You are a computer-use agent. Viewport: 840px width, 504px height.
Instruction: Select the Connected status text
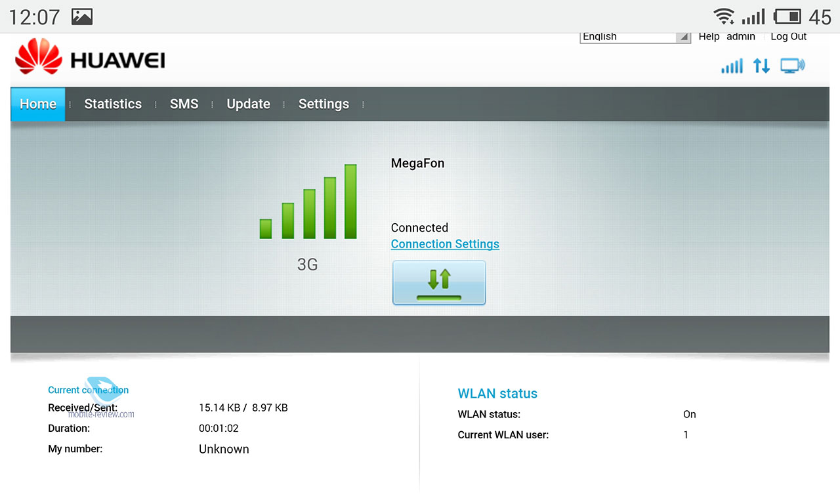coord(419,228)
